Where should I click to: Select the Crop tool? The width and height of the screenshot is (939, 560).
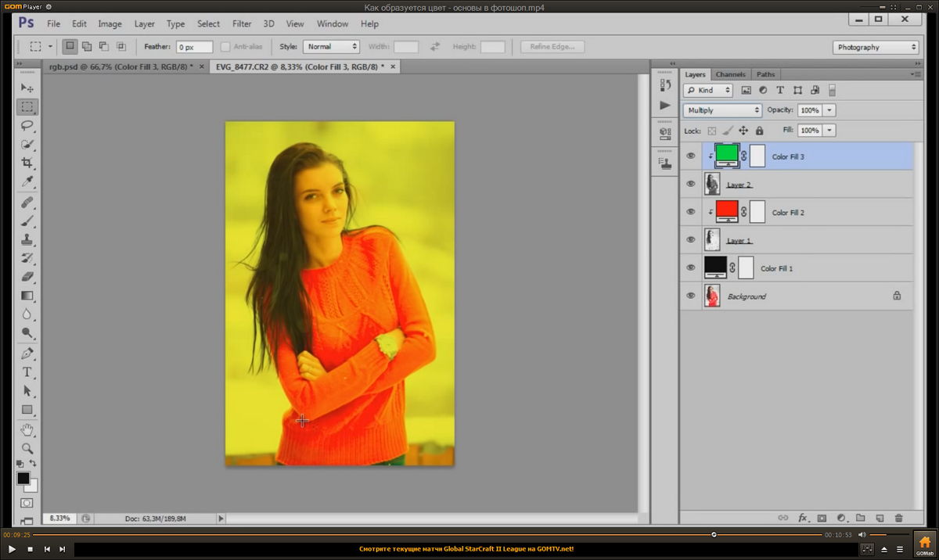pyautogui.click(x=27, y=163)
